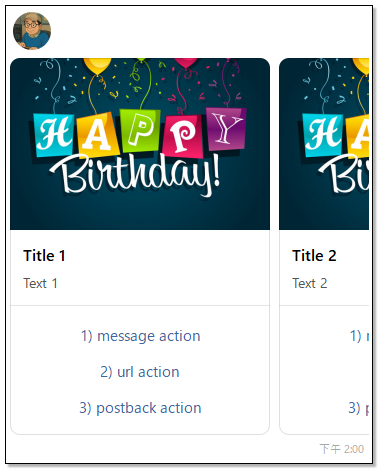Click the green "P" tile in first image

(x=140, y=130)
